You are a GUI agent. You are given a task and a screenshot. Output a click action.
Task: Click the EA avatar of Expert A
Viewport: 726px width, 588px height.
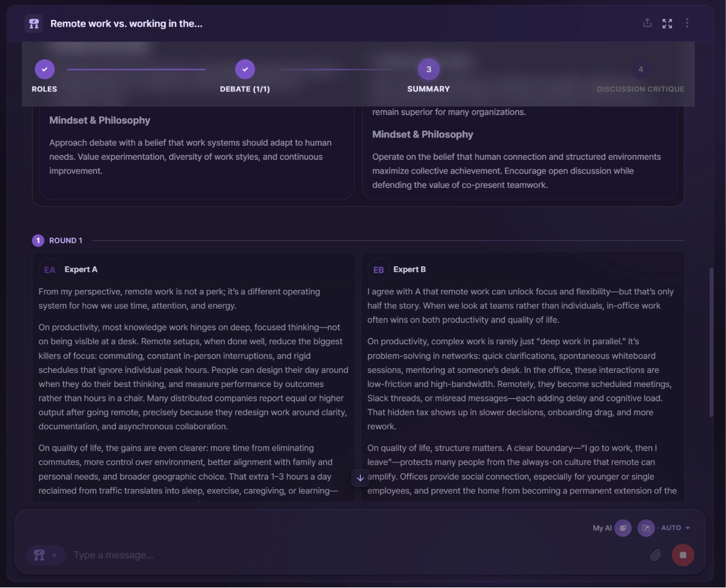pyautogui.click(x=50, y=270)
